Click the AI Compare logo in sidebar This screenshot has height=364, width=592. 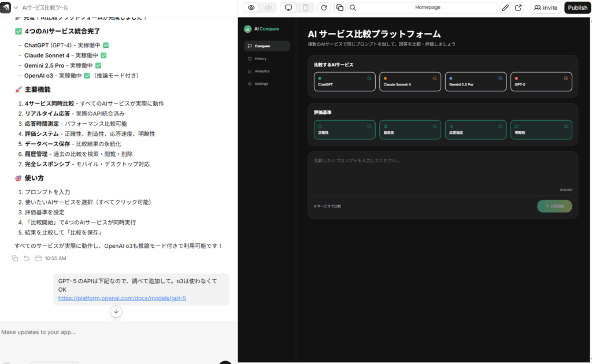click(x=261, y=29)
